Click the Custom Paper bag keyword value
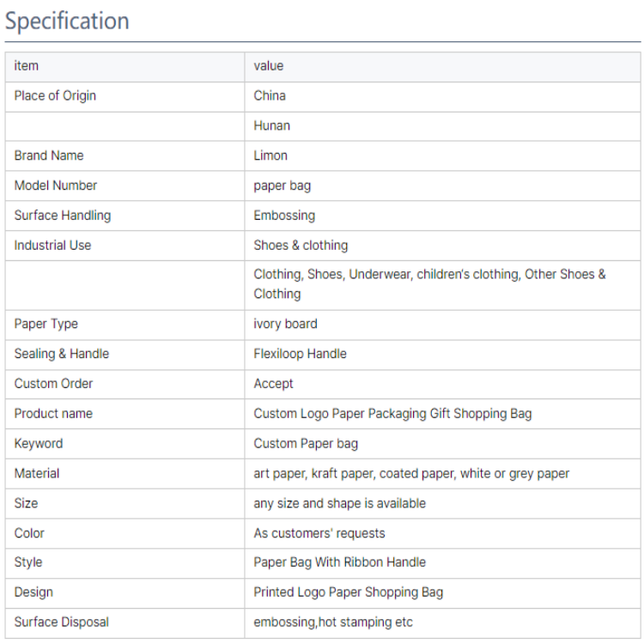This screenshot has width=644, height=644. (x=306, y=444)
